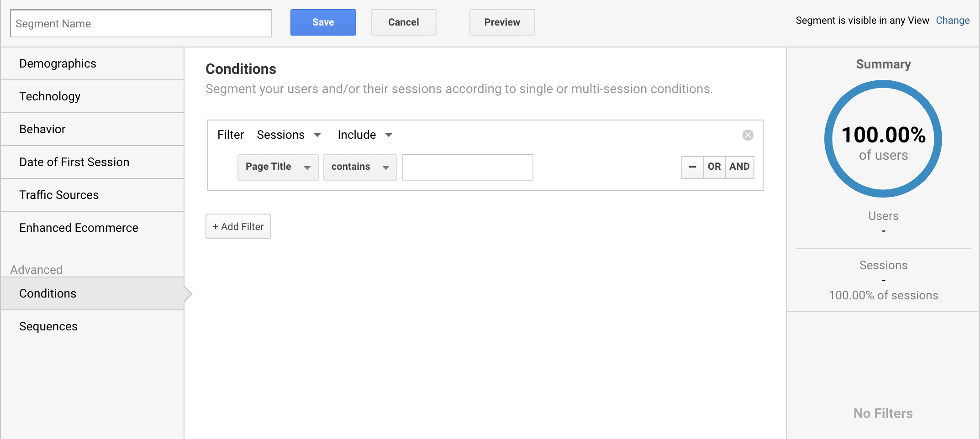980x439 pixels.
Task: Click the Segment Name input field
Action: pyautogui.click(x=141, y=23)
